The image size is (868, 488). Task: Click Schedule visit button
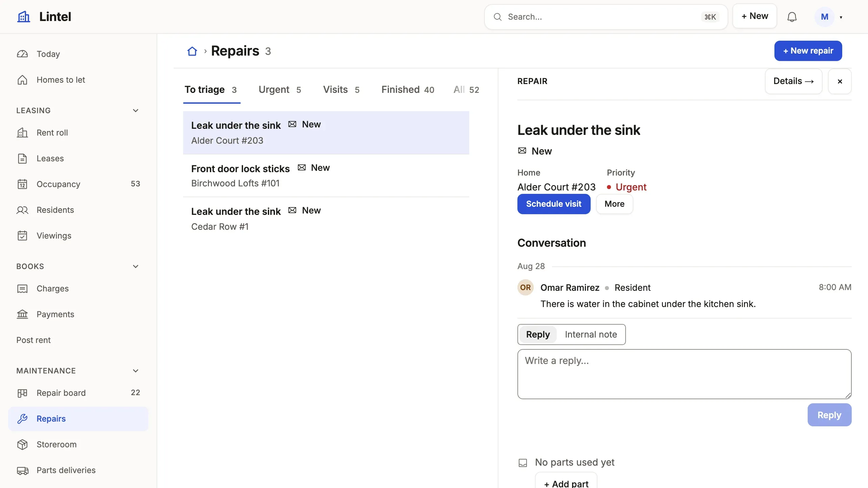coord(554,204)
